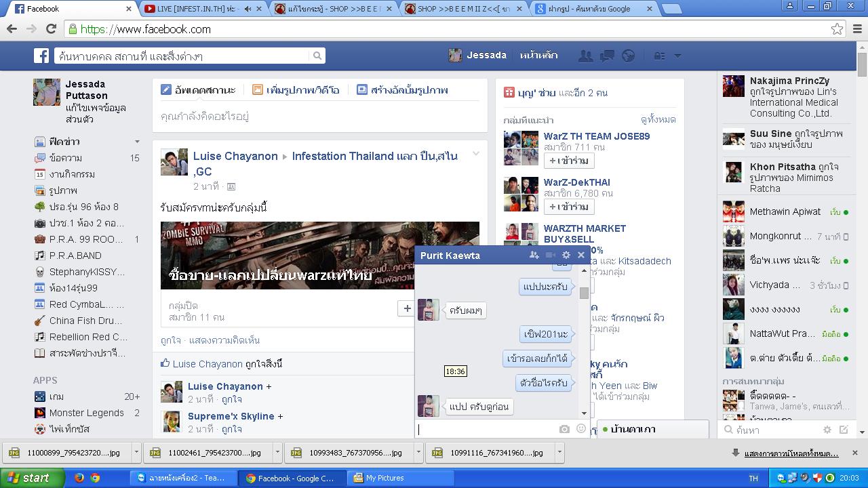Open dropdown for download 10991116_767341960 jpg
The height and width of the screenshot is (488, 868).
[559, 452]
